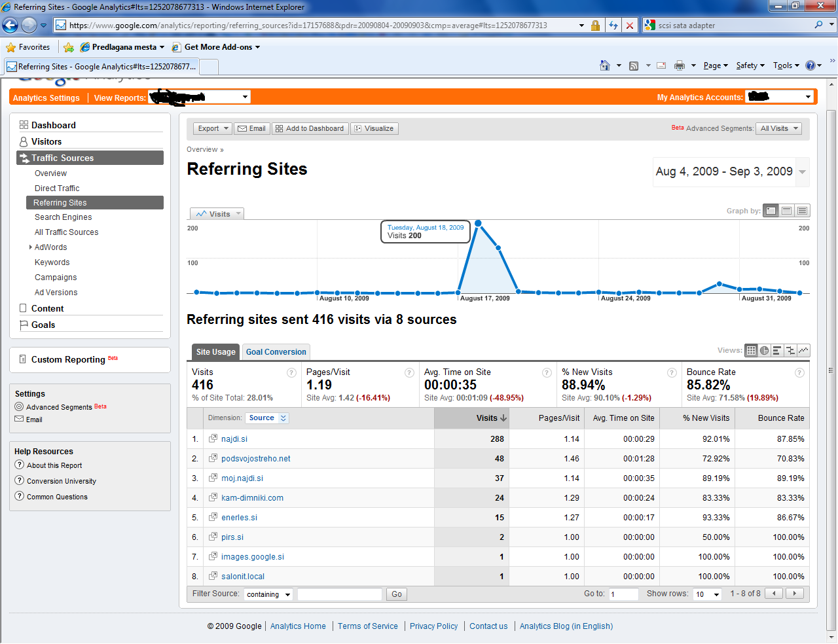Open the Page menu in IE toolbar
Viewport: 838px width, 644px height.
[716, 65]
